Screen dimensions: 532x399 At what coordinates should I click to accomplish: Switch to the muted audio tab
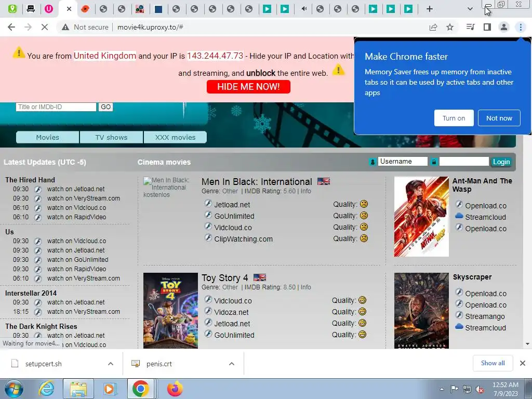click(x=303, y=9)
